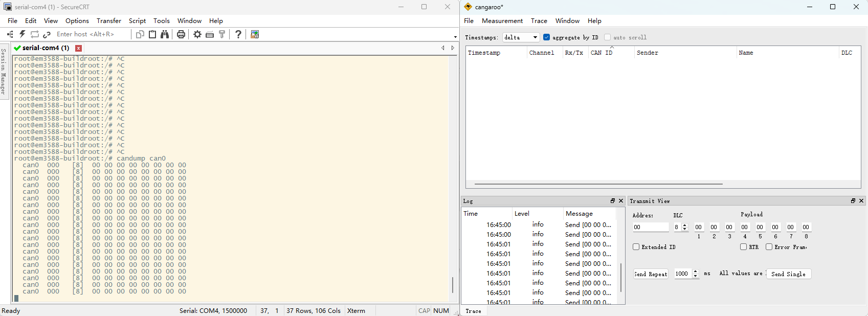
Task: Increase DLC value with up arrow
Action: click(x=685, y=225)
